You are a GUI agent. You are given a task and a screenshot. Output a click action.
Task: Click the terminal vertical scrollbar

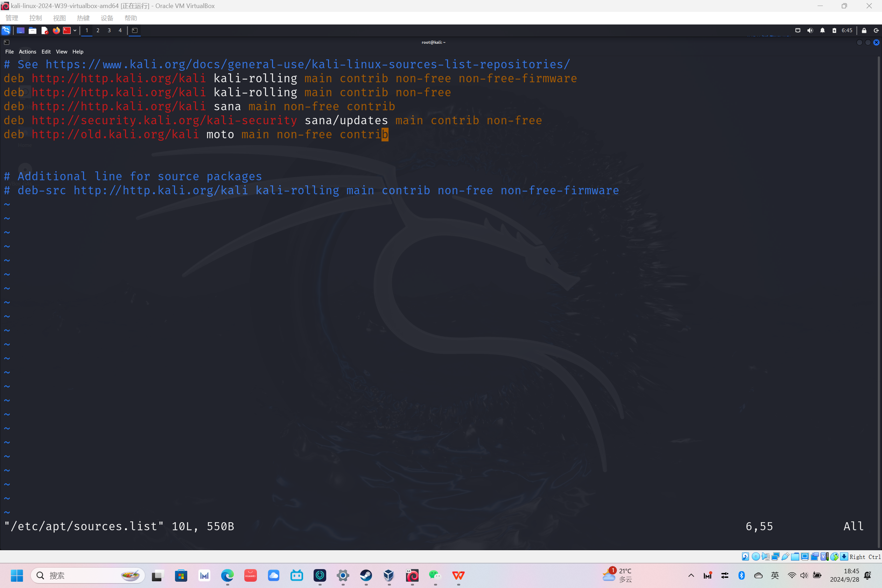point(878,300)
